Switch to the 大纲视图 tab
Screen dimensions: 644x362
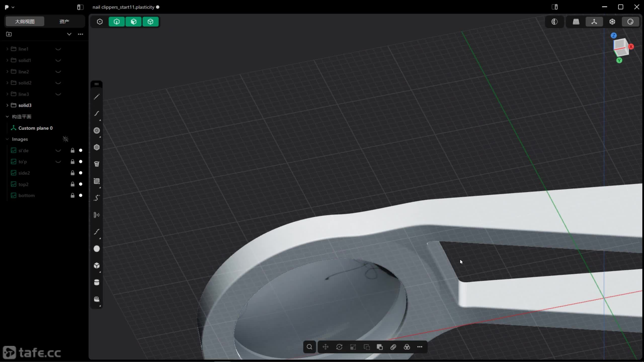point(25,21)
